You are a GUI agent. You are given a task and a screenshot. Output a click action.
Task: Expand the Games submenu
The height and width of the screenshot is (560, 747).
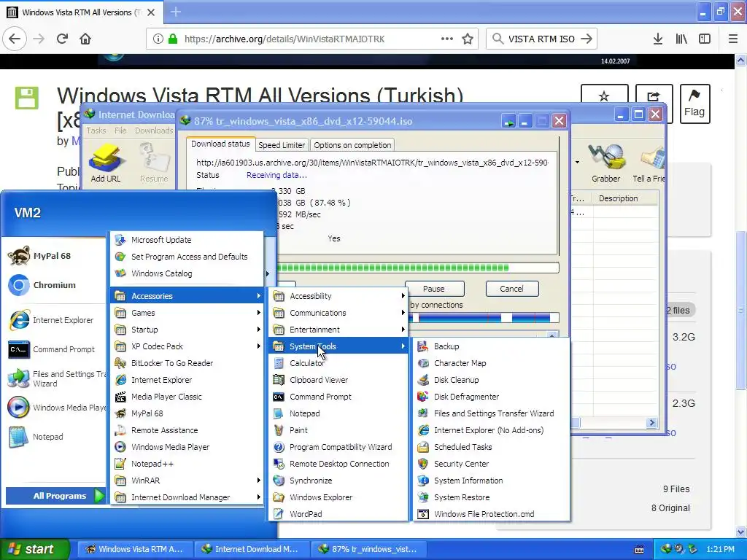[187, 313]
